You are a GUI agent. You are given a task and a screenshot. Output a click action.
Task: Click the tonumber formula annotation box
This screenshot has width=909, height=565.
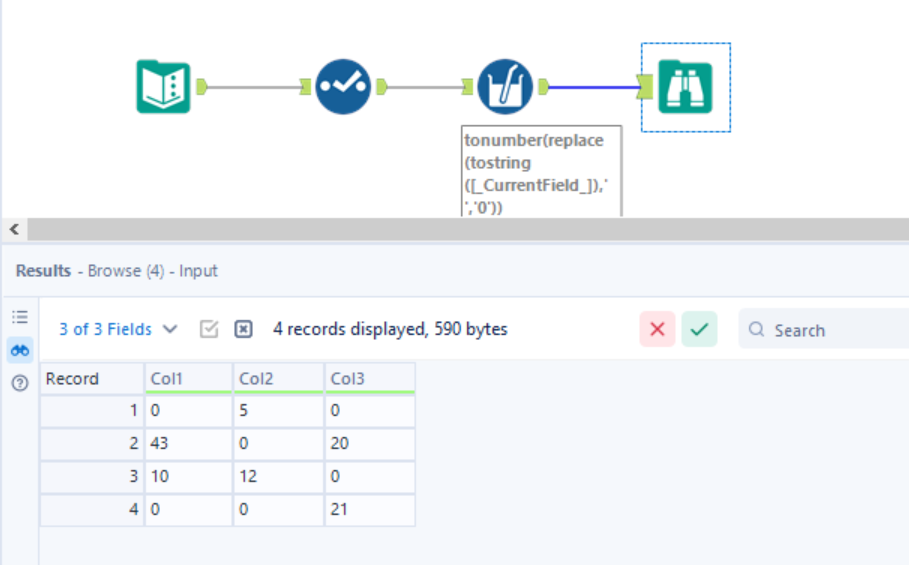point(541,172)
